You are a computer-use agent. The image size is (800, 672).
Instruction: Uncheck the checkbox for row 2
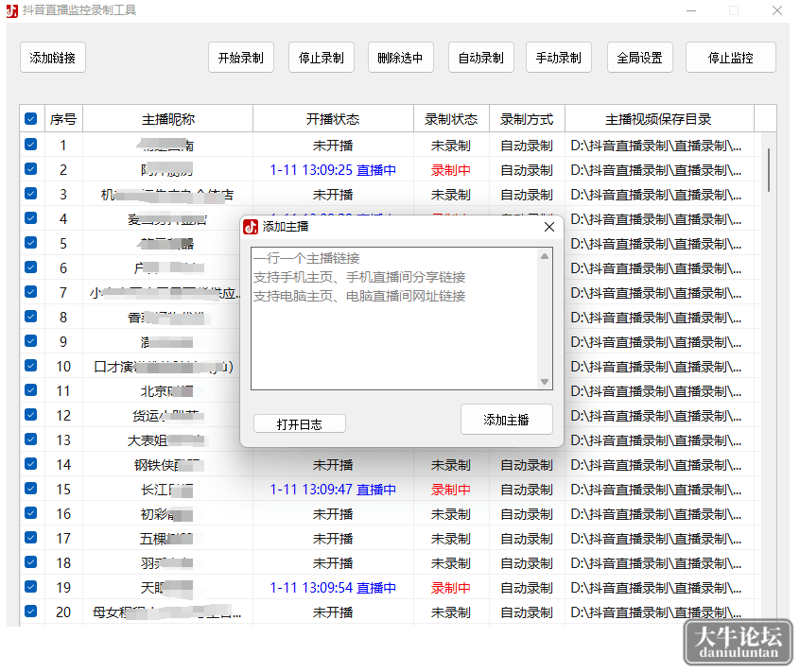click(30, 169)
